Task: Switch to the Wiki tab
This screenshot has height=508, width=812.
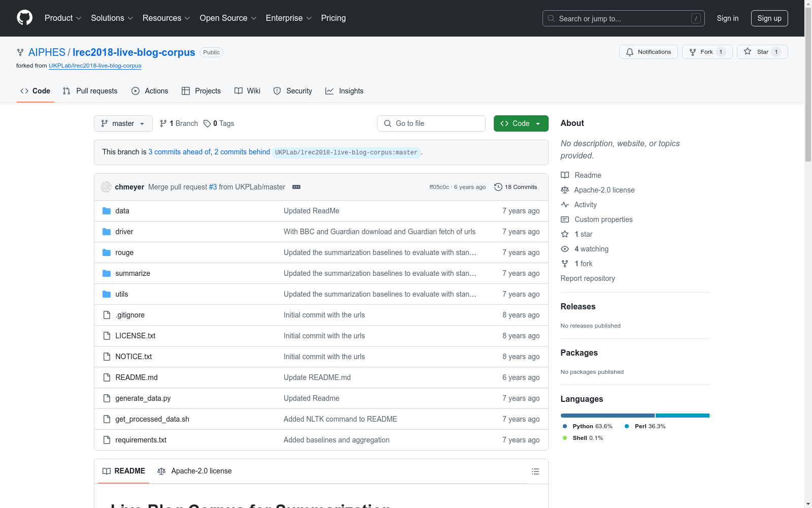Action: (248, 91)
